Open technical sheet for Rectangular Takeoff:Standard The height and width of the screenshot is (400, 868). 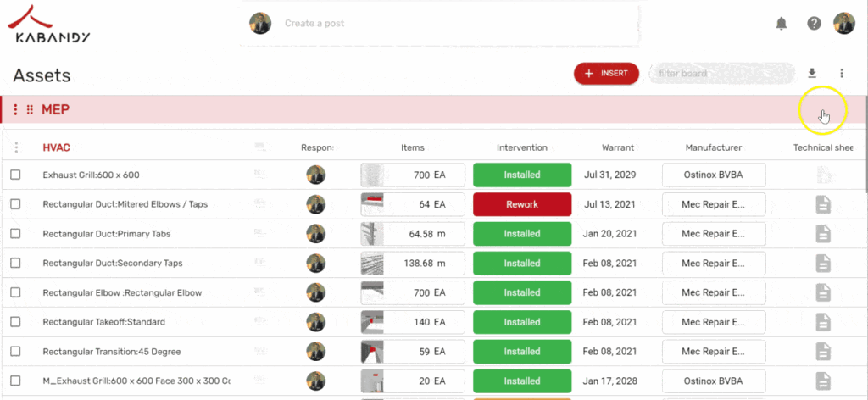(822, 322)
